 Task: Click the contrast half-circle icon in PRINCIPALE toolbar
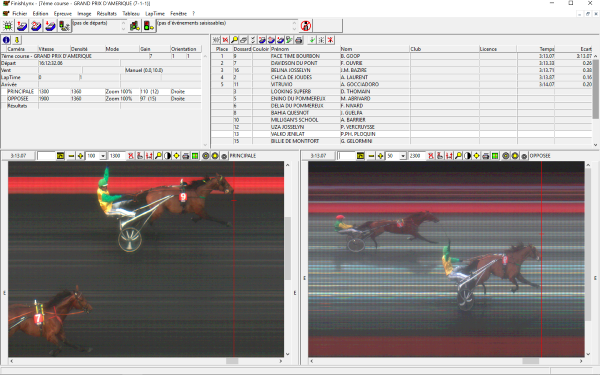167,156
